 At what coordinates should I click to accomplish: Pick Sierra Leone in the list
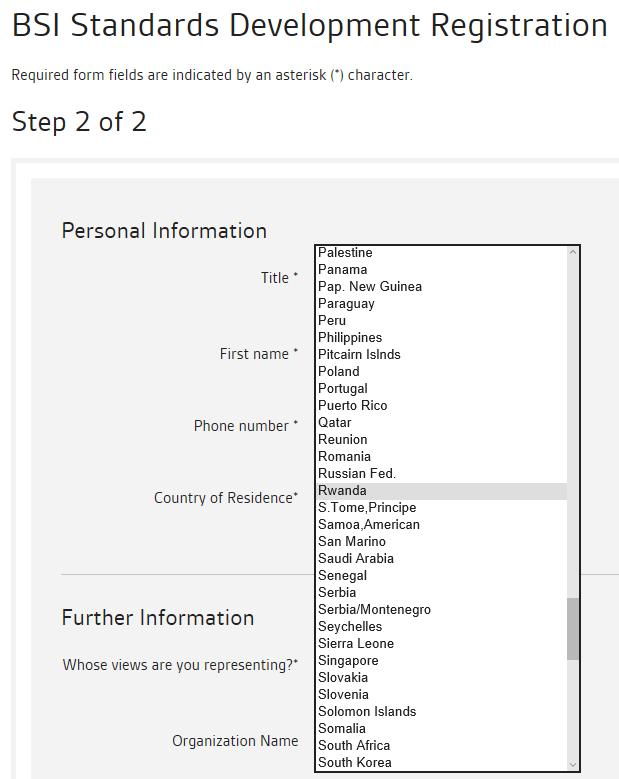point(355,644)
